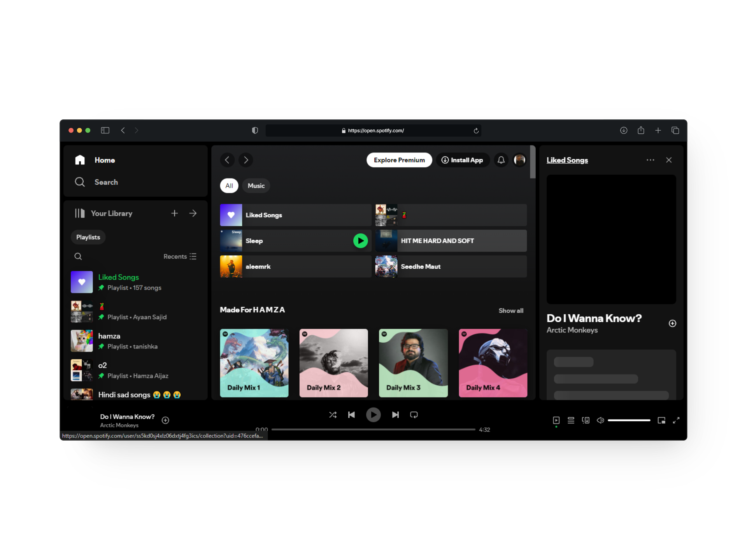This screenshot has height=560, width=747.
Task: Open the miniplayer icon
Action: [661, 420]
